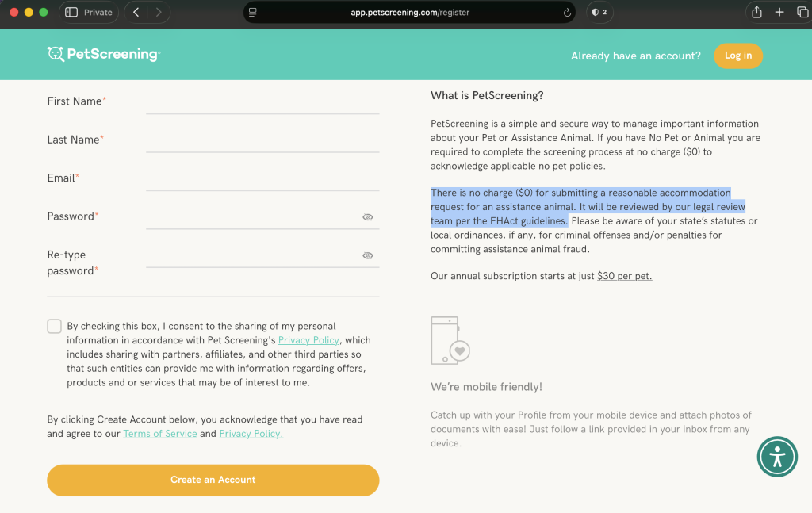812x513 pixels.
Task: Click the Log in button
Action: coord(737,56)
